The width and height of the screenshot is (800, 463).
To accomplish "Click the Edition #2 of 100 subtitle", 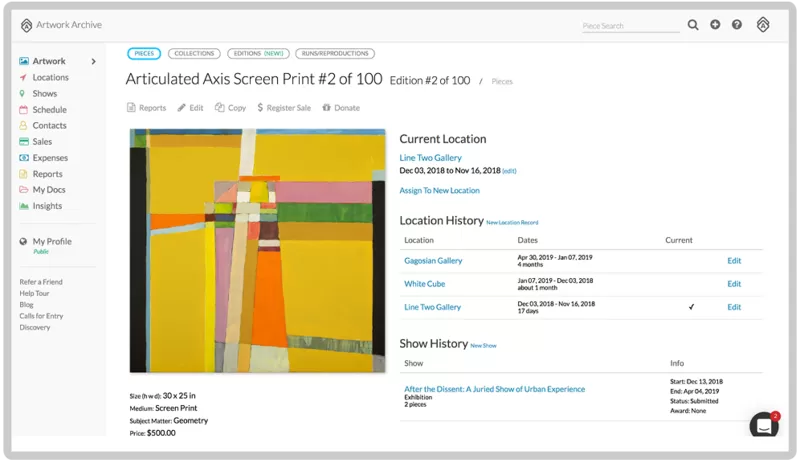I will 430,81.
